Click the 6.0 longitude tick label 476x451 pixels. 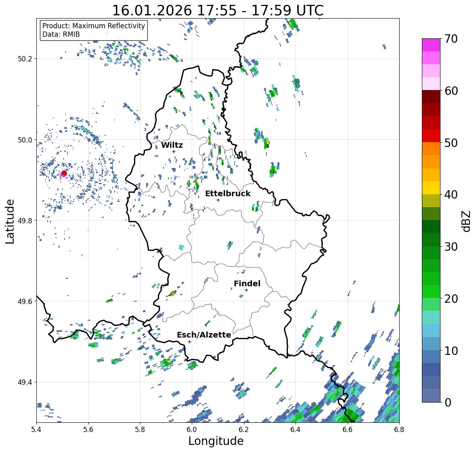(192, 429)
